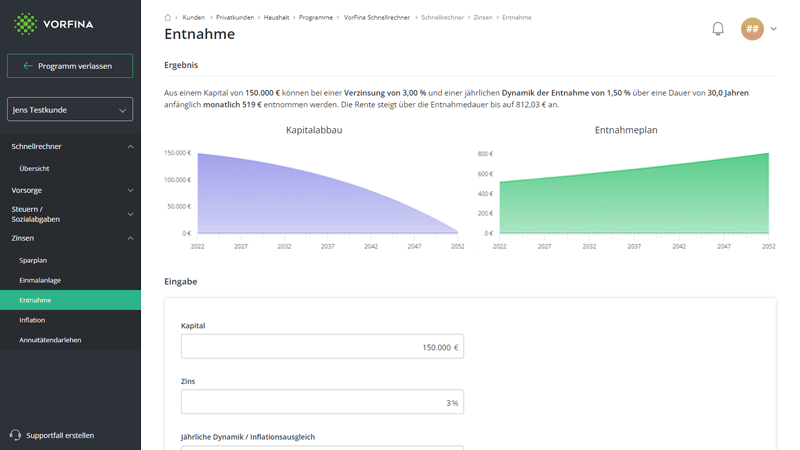
Task: Click the Ergebnis heading
Action: 181,65
